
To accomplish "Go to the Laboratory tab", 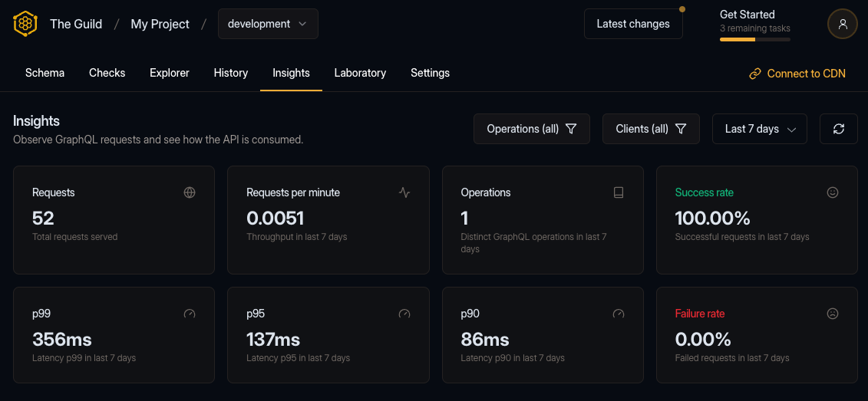I will (x=360, y=73).
